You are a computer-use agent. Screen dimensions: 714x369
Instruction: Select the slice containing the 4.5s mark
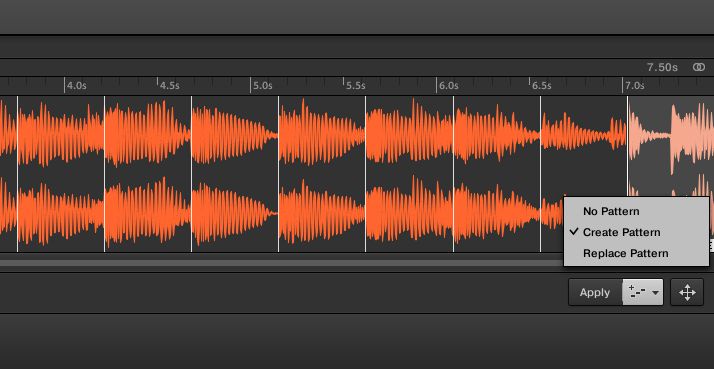[148, 173]
